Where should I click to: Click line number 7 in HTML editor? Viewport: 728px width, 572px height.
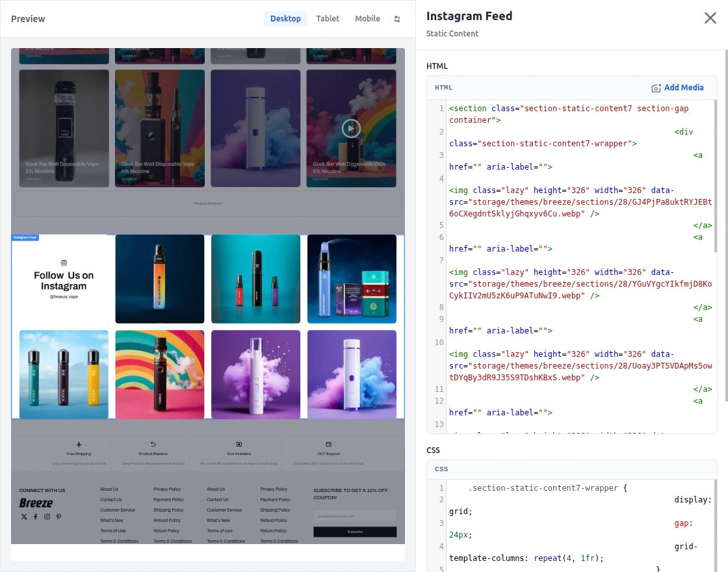click(x=441, y=261)
